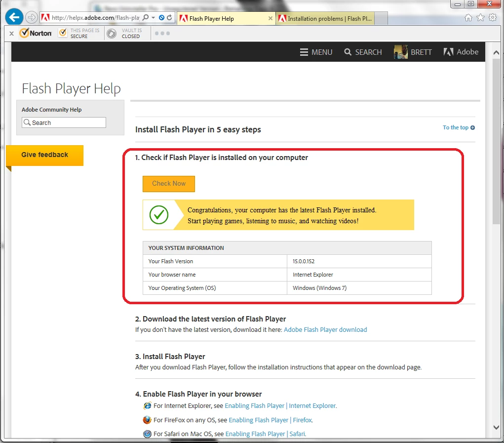This screenshot has height=443, width=504.
Task: Select the Flash Player Help tab
Action: [x=226, y=19]
